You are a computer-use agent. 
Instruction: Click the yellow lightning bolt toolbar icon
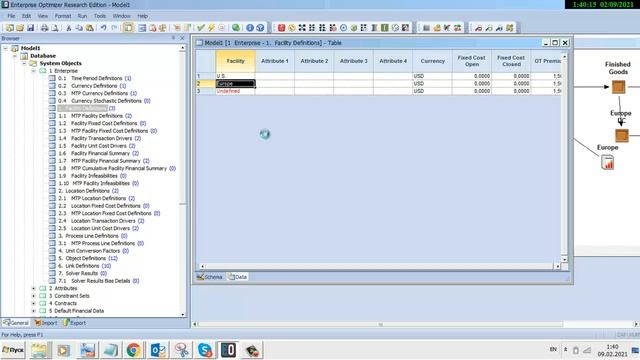pos(211,28)
